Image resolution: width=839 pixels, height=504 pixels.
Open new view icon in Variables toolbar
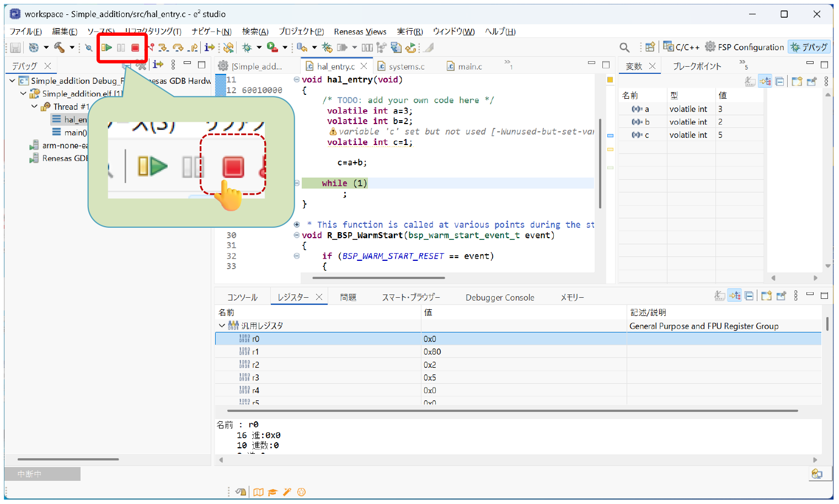click(797, 82)
